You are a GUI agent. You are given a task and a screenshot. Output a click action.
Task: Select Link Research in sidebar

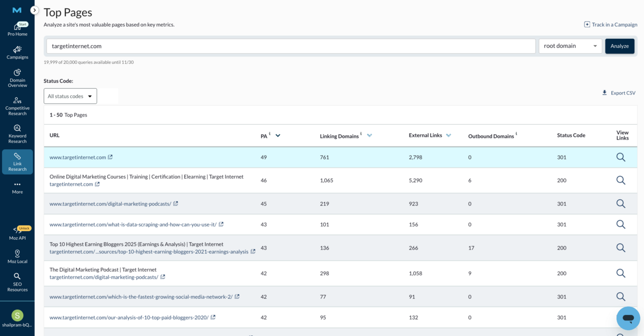[17, 162]
